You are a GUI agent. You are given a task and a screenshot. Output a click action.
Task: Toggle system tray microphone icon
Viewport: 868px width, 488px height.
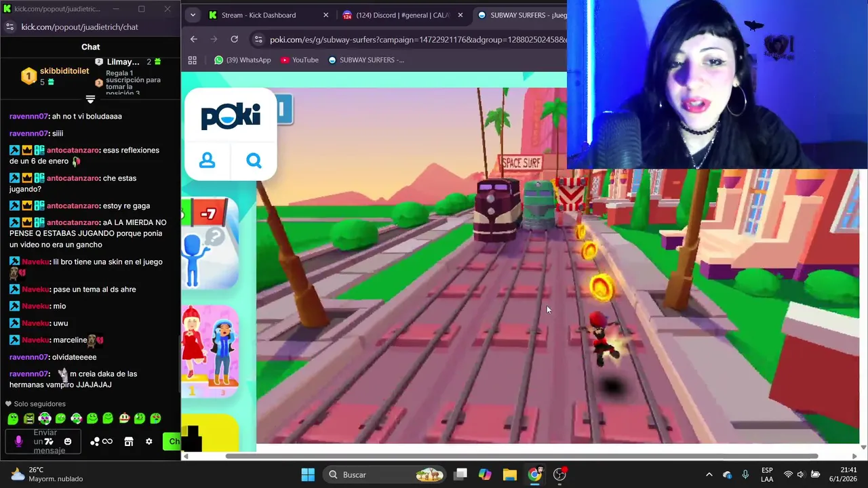pyautogui.click(x=745, y=474)
